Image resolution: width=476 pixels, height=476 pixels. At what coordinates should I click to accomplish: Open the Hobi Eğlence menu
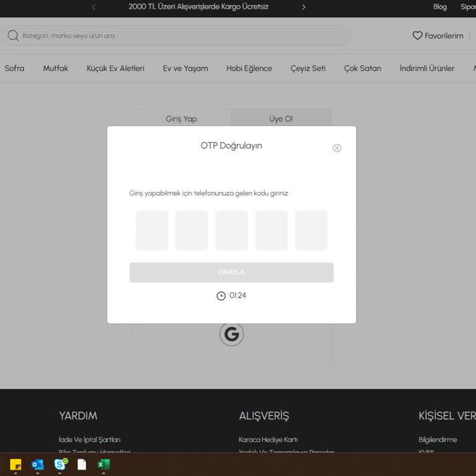(x=249, y=69)
